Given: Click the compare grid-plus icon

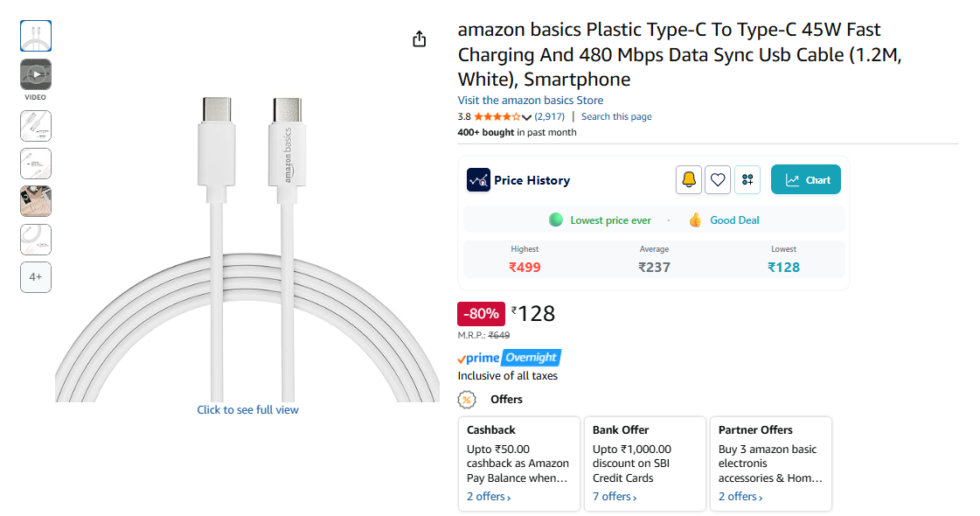Looking at the screenshot, I should pyautogui.click(x=747, y=180).
